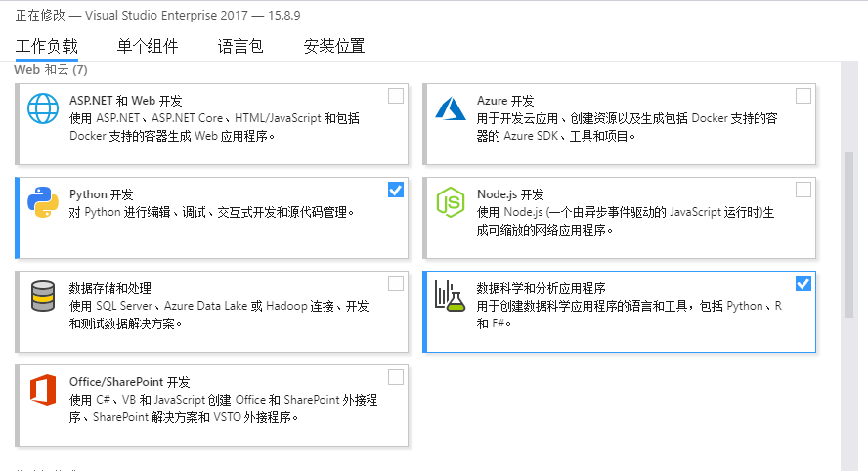Screen dimensions: 868x471
Task: Click the Azure 开发 title text
Action: [x=505, y=101]
